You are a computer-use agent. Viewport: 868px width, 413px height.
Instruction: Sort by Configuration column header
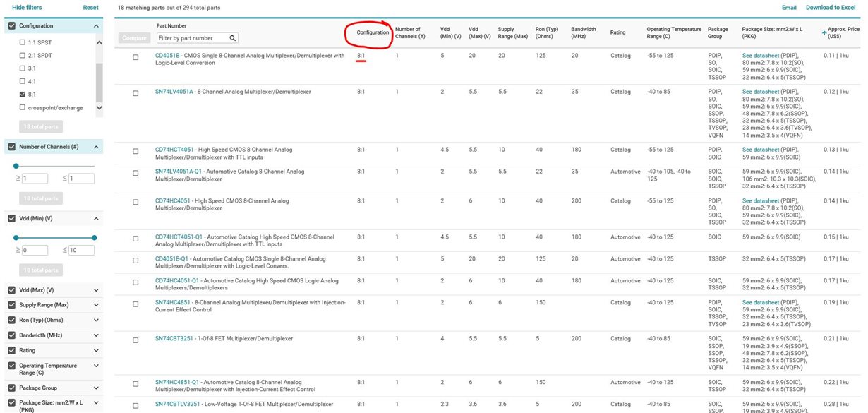click(373, 33)
